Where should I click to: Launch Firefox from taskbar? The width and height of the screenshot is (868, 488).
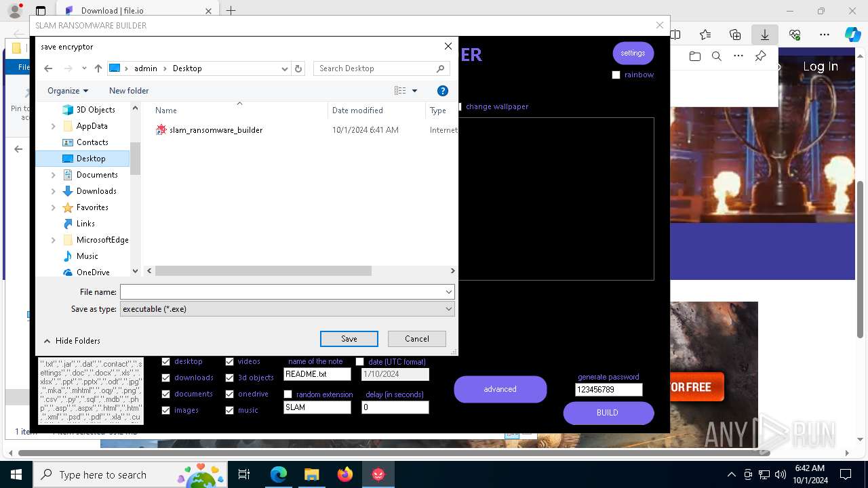pyautogui.click(x=344, y=474)
